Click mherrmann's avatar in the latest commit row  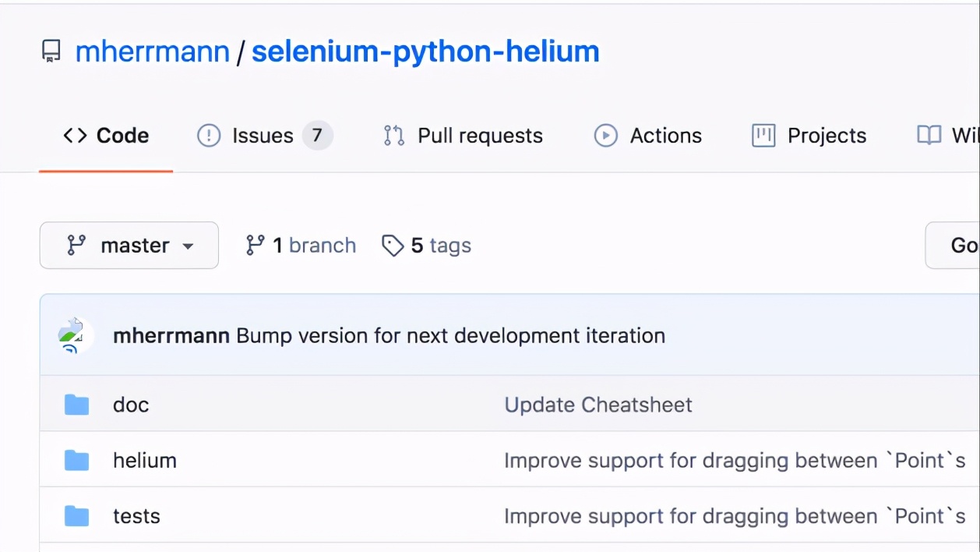(76, 336)
